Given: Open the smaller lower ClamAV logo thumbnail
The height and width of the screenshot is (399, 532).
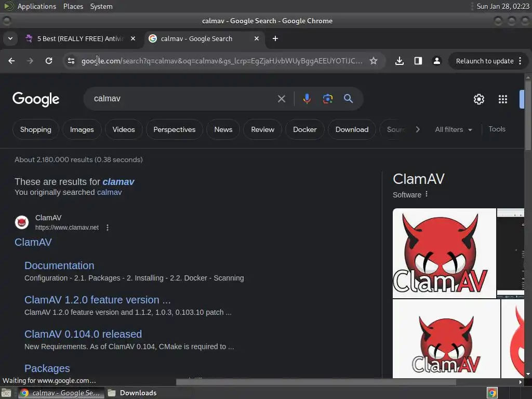Looking at the screenshot, I should click(x=446, y=339).
